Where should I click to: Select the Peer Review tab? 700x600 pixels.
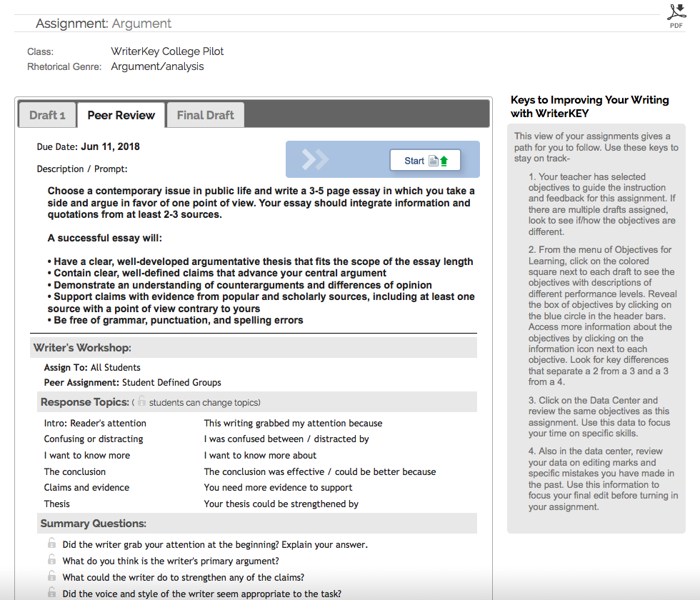tap(121, 115)
